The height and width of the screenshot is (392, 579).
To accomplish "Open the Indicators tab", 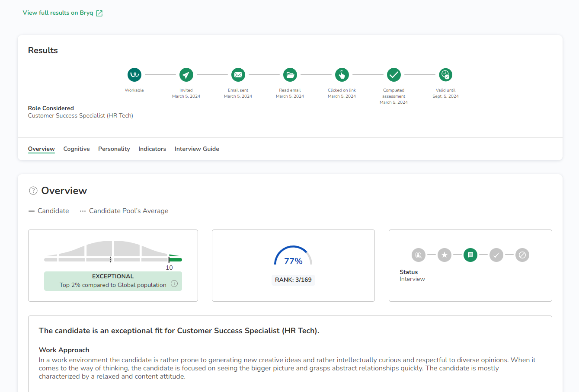I will pyautogui.click(x=152, y=149).
